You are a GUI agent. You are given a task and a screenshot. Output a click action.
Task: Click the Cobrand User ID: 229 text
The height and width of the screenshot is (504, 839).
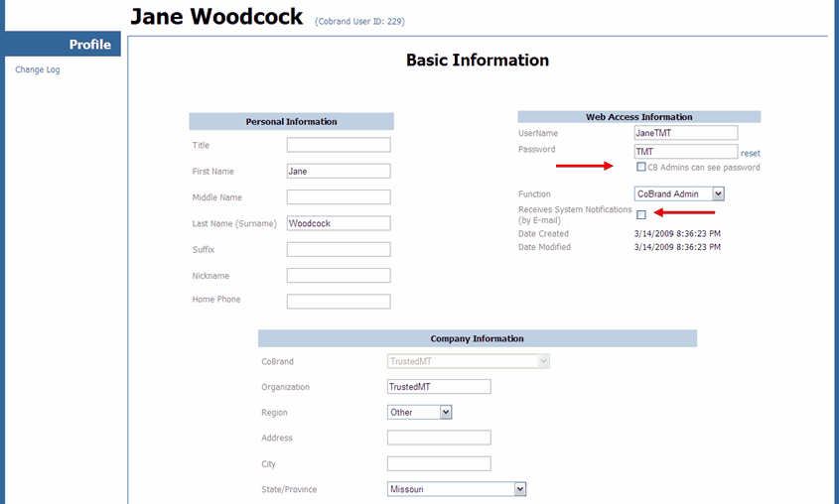click(x=359, y=22)
